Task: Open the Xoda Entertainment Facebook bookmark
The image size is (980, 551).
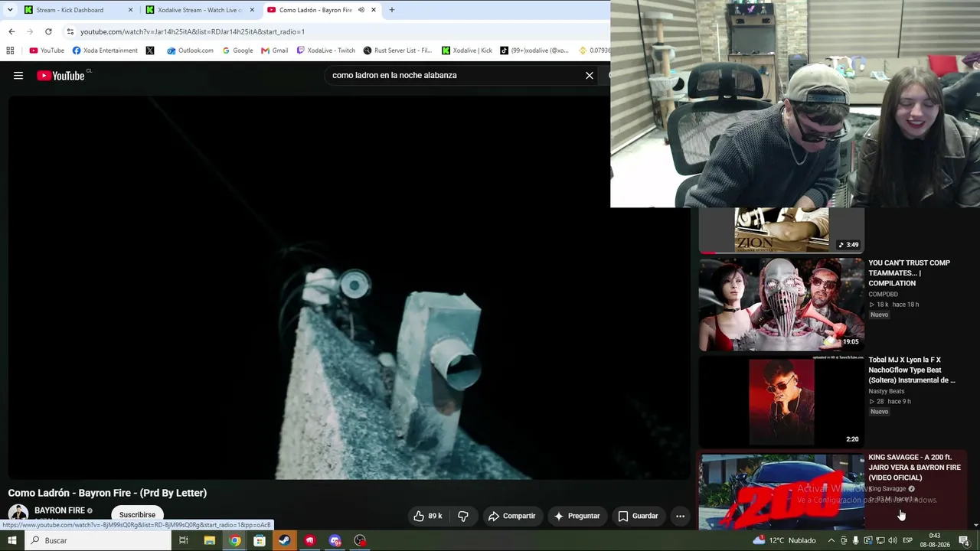Action: click(x=105, y=51)
